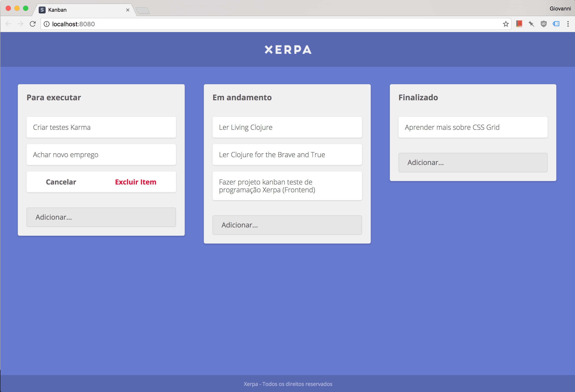This screenshot has width=575, height=392.
Task: Click the red bookmark extension icon
Action: [519, 24]
